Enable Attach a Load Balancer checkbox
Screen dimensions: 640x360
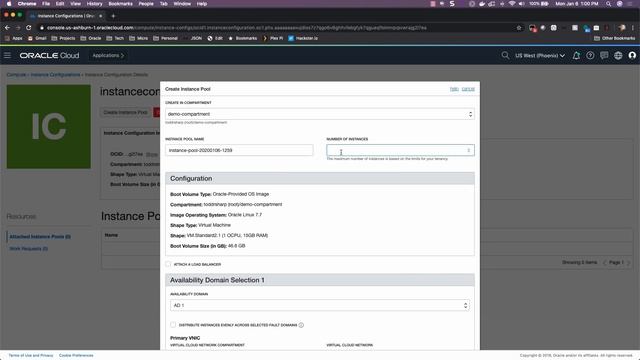(168, 264)
